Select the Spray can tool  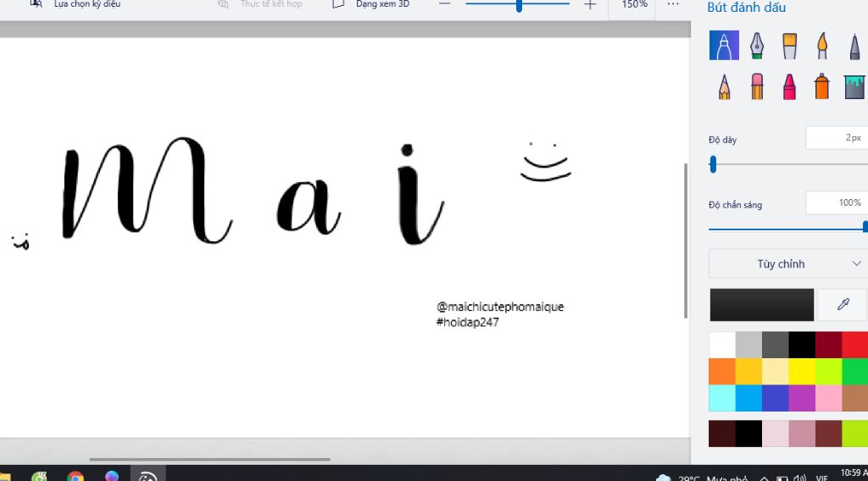coord(822,87)
